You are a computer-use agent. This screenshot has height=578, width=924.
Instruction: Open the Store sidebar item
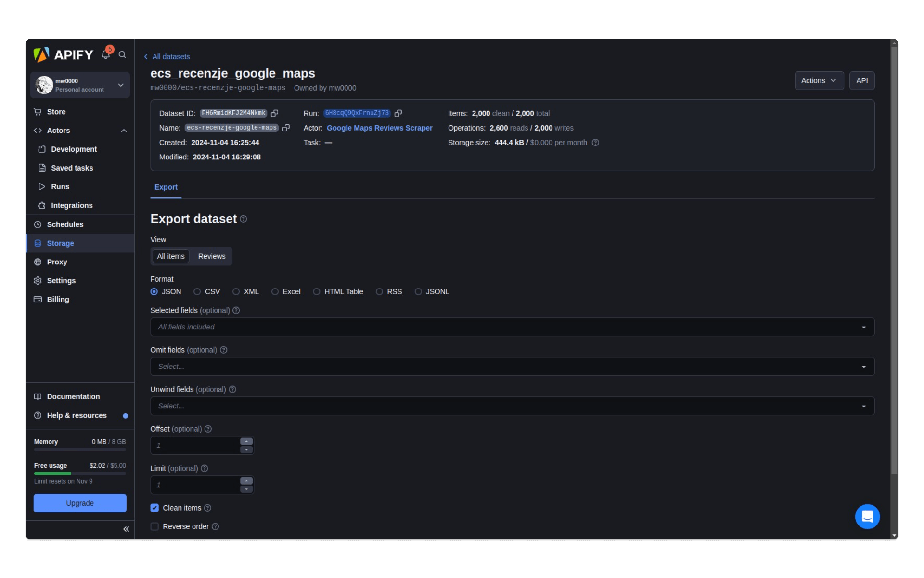coord(80,112)
